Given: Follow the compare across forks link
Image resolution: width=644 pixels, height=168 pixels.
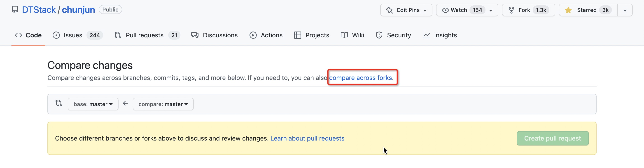Looking at the screenshot, I should tap(360, 78).
